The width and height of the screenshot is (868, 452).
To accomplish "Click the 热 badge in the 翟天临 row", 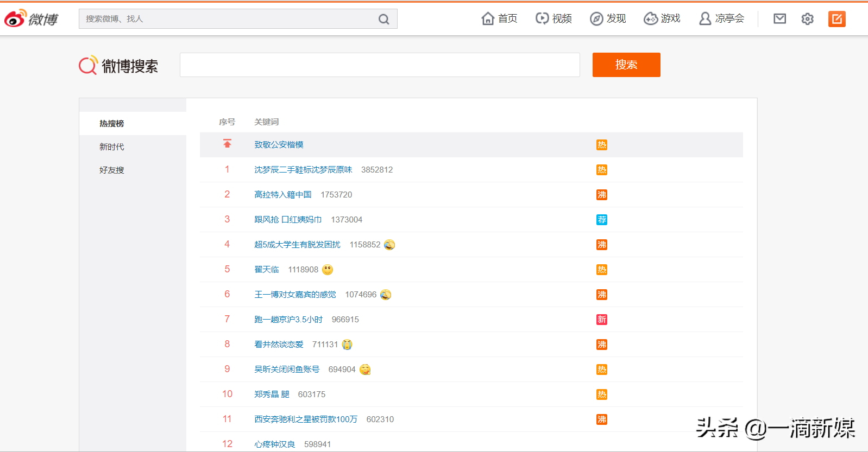I will point(602,270).
